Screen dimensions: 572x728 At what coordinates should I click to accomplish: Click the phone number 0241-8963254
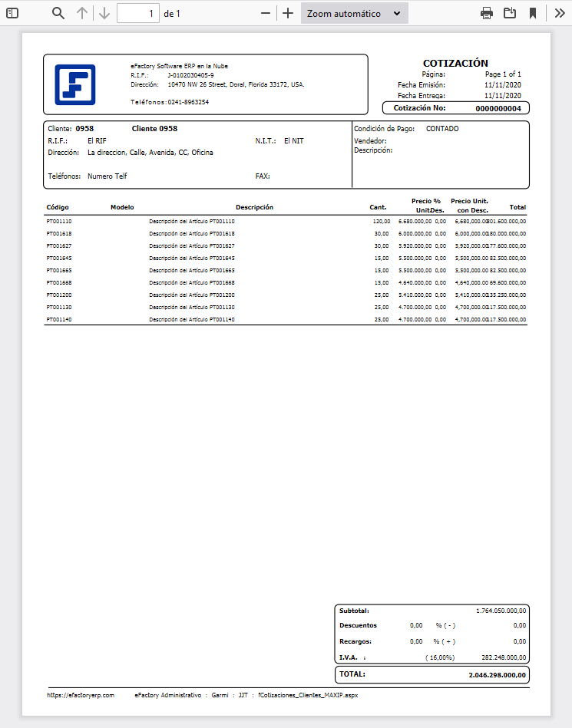(188, 102)
